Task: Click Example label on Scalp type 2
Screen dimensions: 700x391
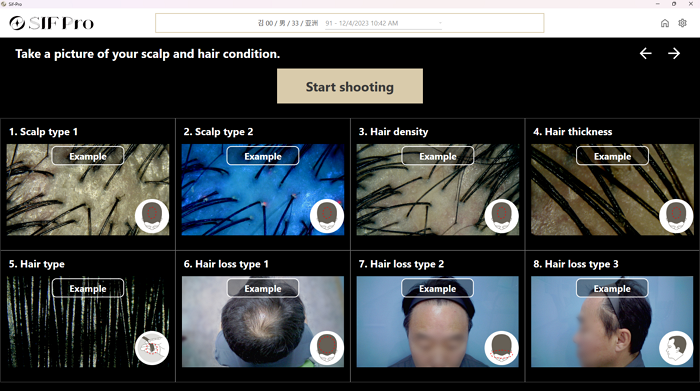Action: coord(263,156)
